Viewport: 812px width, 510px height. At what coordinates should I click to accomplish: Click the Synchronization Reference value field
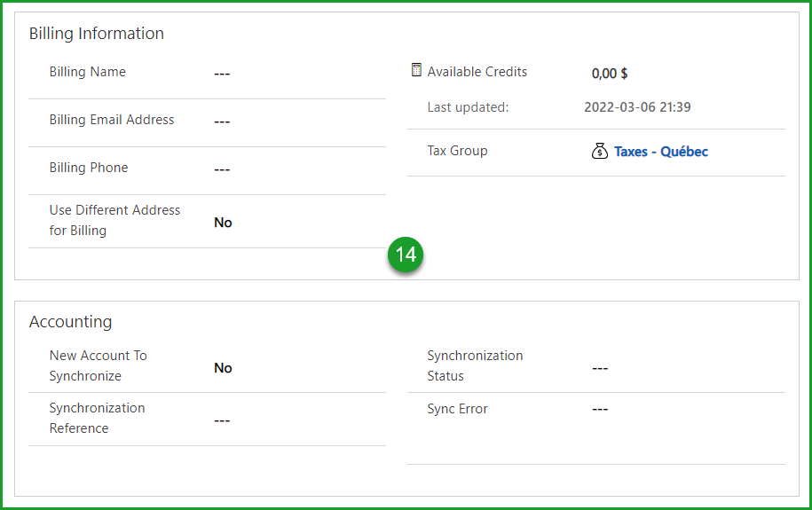(222, 420)
